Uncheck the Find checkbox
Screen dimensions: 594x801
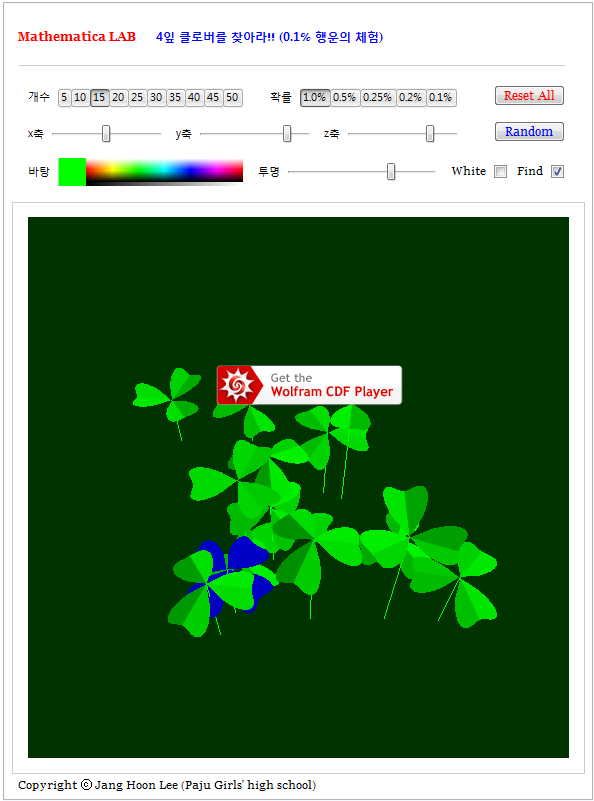[557, 172]
